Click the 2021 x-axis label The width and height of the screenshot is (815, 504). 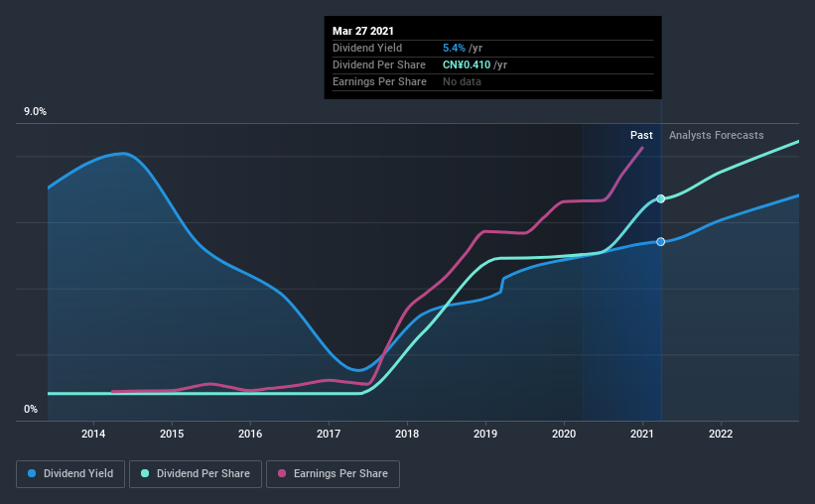tap(642, 434)
